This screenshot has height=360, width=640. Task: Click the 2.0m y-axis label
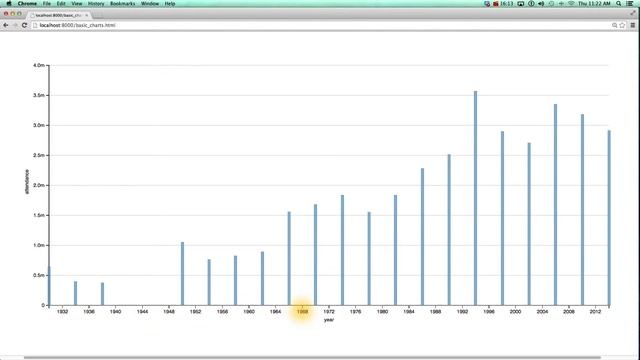coord(39,185)
